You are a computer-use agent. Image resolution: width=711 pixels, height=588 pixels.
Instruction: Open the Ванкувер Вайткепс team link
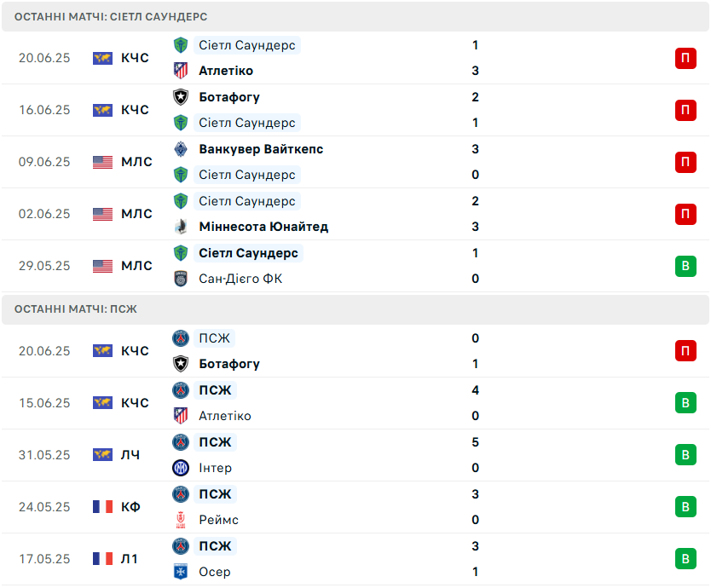click(x=261, y=149)
